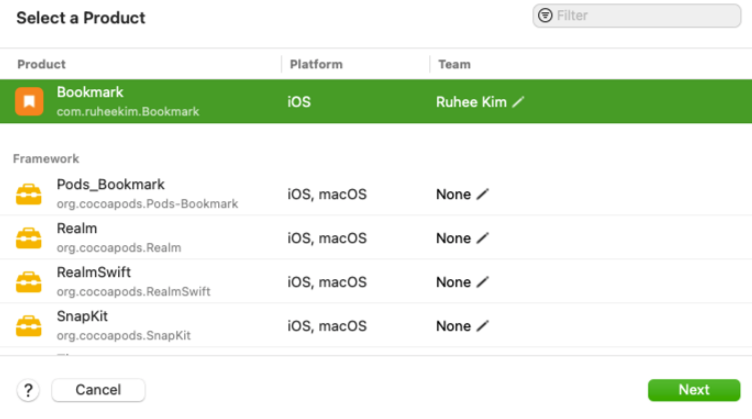Sort by the Product column header
752x419 pixels.
point(41,64)
